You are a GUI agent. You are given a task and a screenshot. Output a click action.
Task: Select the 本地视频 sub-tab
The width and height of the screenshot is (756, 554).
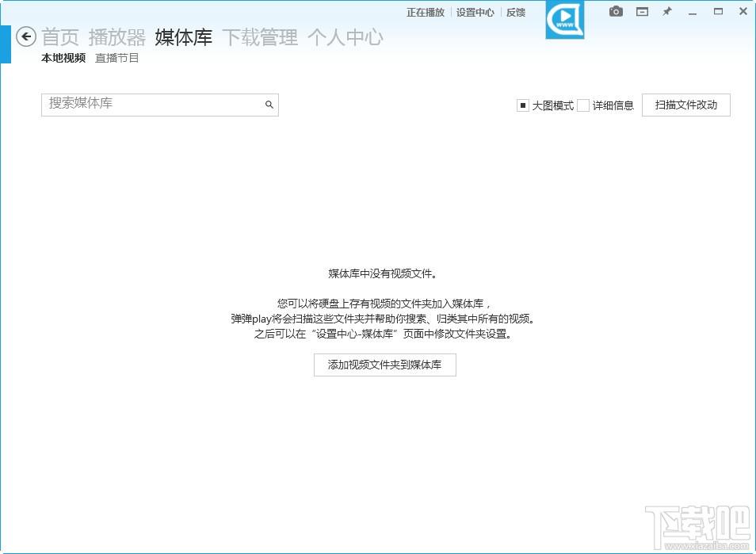pyautogui.click(x=63, y=58)
